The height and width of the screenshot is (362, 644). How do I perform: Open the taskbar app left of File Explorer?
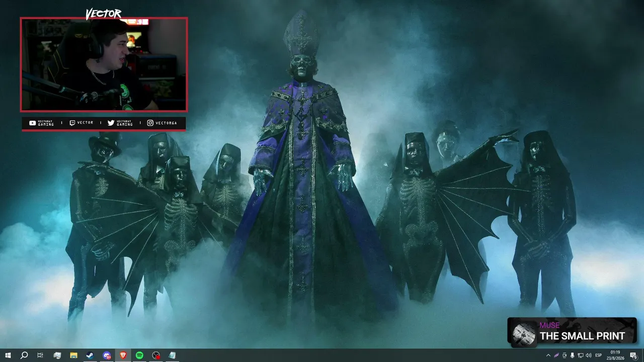point(57,355)
